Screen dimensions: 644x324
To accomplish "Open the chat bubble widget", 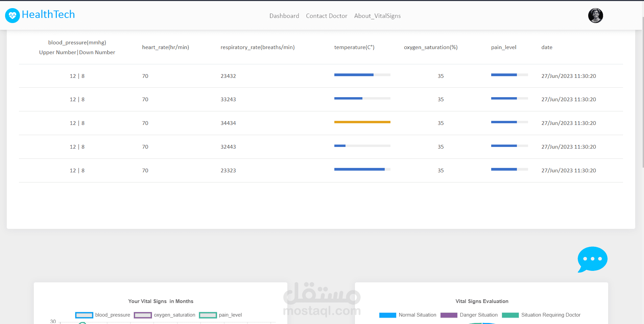I will (592, 259).
